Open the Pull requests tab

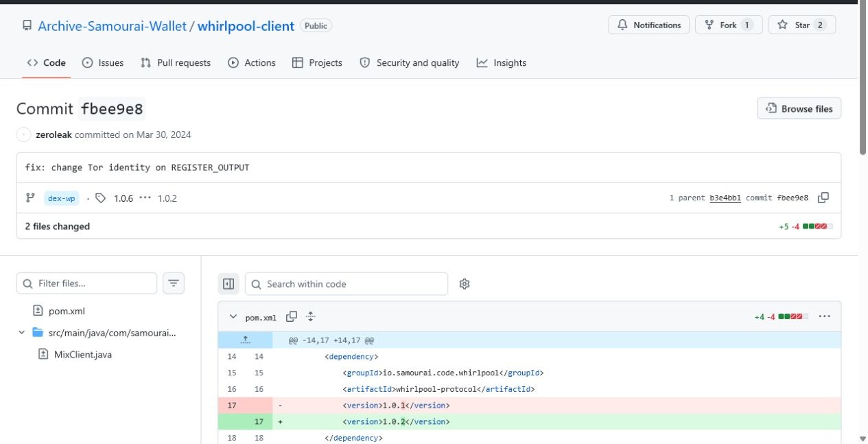176,62
